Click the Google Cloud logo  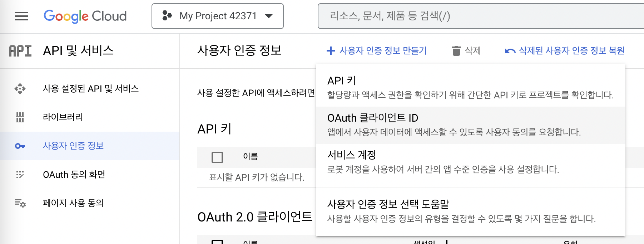[85, 16]
